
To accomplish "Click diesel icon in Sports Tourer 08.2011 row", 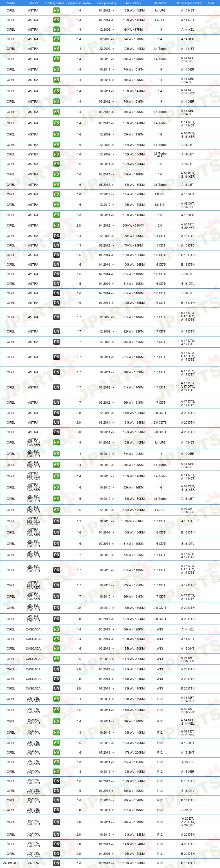I will click(x=56, y=619).
